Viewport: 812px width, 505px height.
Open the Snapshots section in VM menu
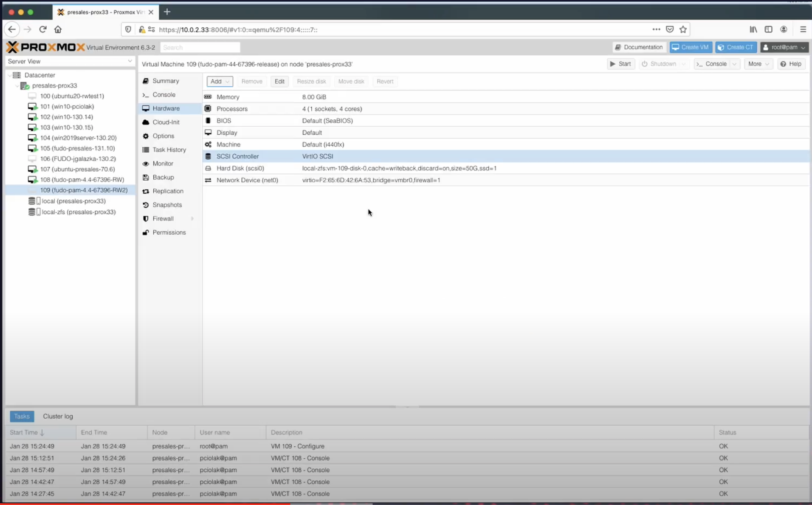tap(167, 205)
